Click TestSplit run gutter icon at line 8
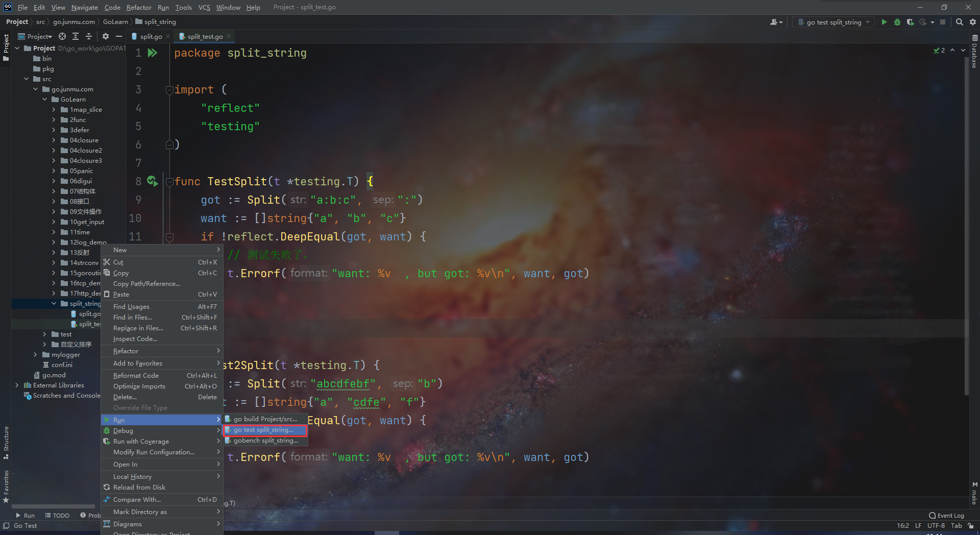This screenshot has height=535, width=980. click(x=152, y=181)
